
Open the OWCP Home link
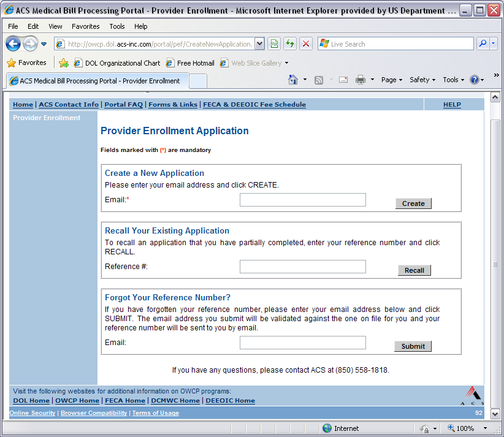click(77, 401)
